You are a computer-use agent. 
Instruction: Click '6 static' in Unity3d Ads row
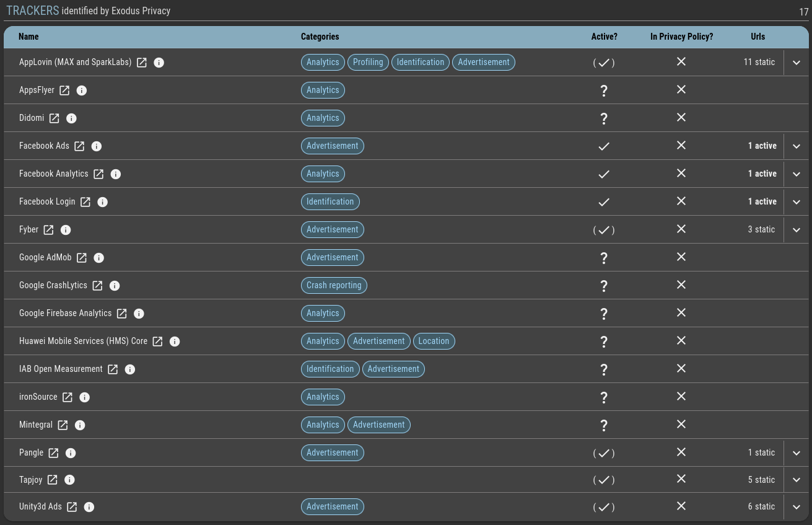point(761,506)
